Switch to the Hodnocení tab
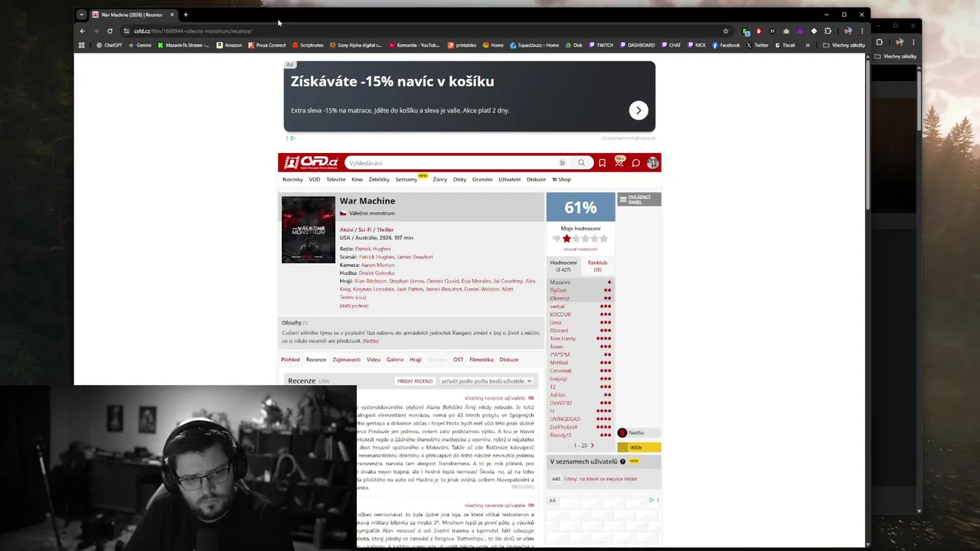Image resolution: width=980 pixels, height=551 pixels. tap(563, 266)
